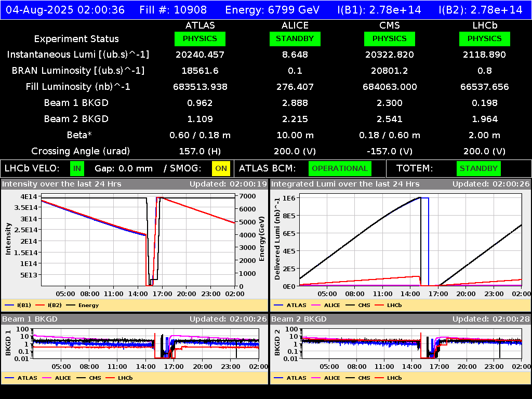
Task: Click CMS instantaneous lumi value 20322.820
Action: 390,55
